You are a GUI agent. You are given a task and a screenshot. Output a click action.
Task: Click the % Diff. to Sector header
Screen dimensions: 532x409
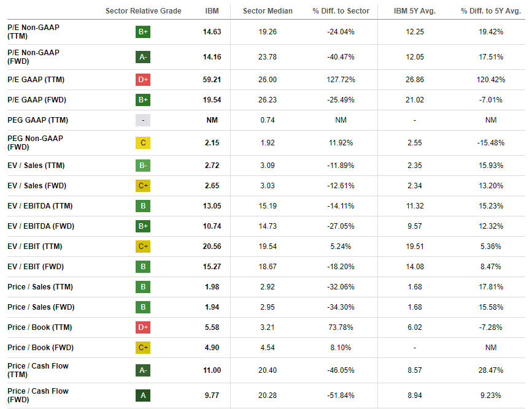(341, 11)
